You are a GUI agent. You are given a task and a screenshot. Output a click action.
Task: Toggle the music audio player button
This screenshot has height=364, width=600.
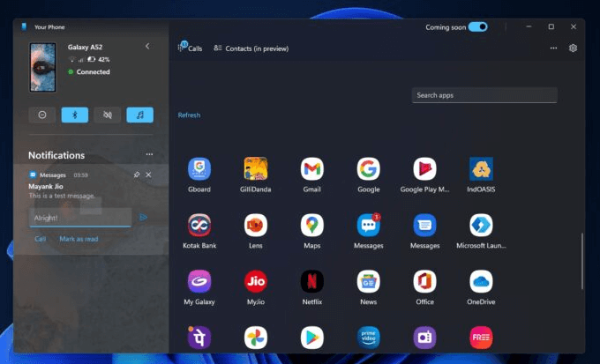pos(139,115)
